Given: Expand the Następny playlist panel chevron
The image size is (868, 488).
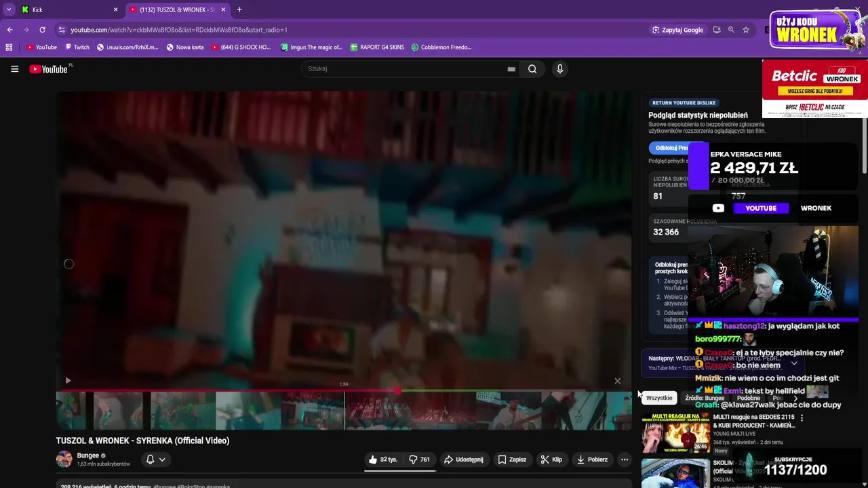Looking at the screenshot, I should click(794, 363).
